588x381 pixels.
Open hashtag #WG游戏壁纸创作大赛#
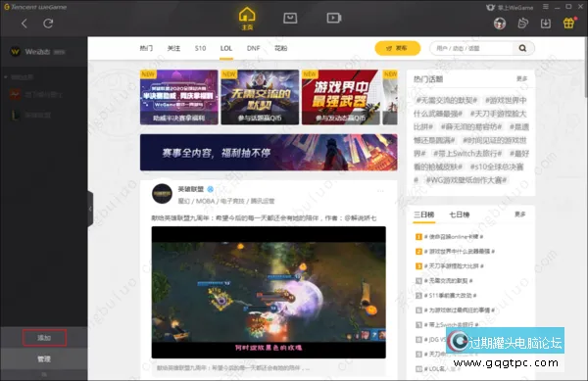click(466, 180)
